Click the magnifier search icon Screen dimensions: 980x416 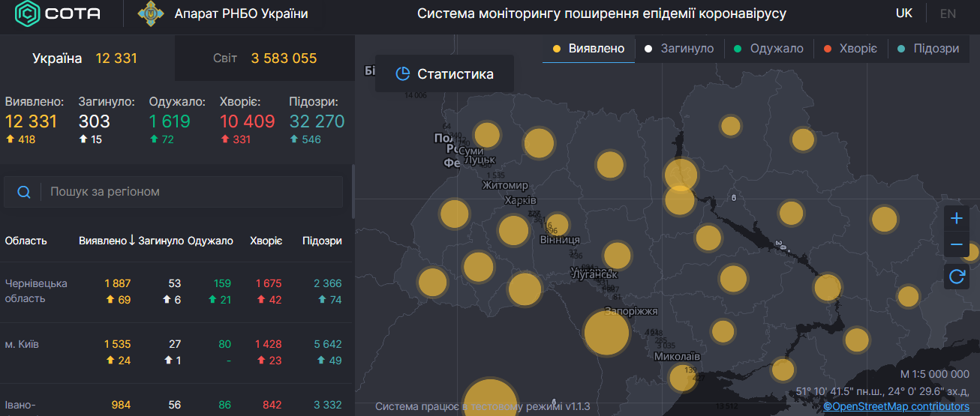coord(24,192)
